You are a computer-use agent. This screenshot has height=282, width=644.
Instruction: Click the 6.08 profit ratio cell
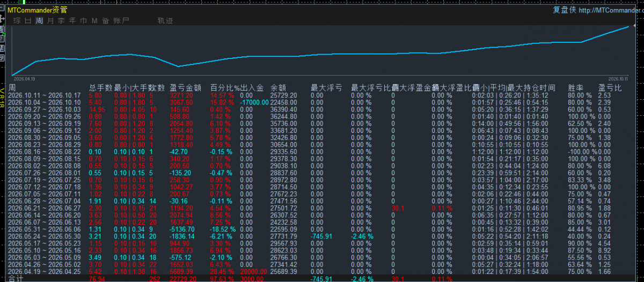[x=605, y=166]
